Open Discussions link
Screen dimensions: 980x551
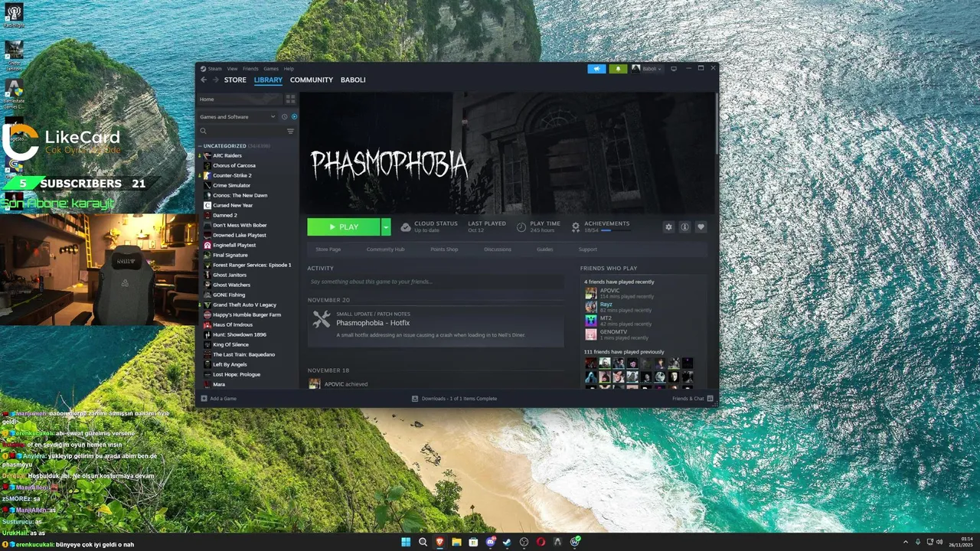(x=498, y=249)
